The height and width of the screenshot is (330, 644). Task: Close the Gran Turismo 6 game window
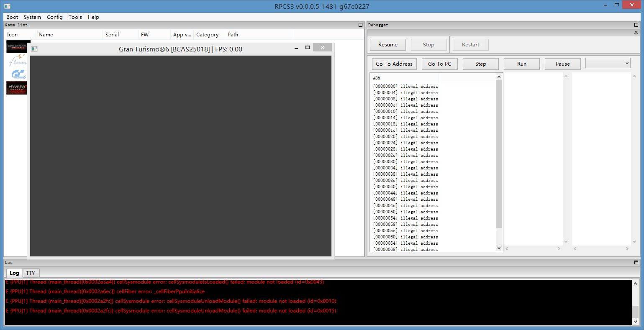click(323, 48)
